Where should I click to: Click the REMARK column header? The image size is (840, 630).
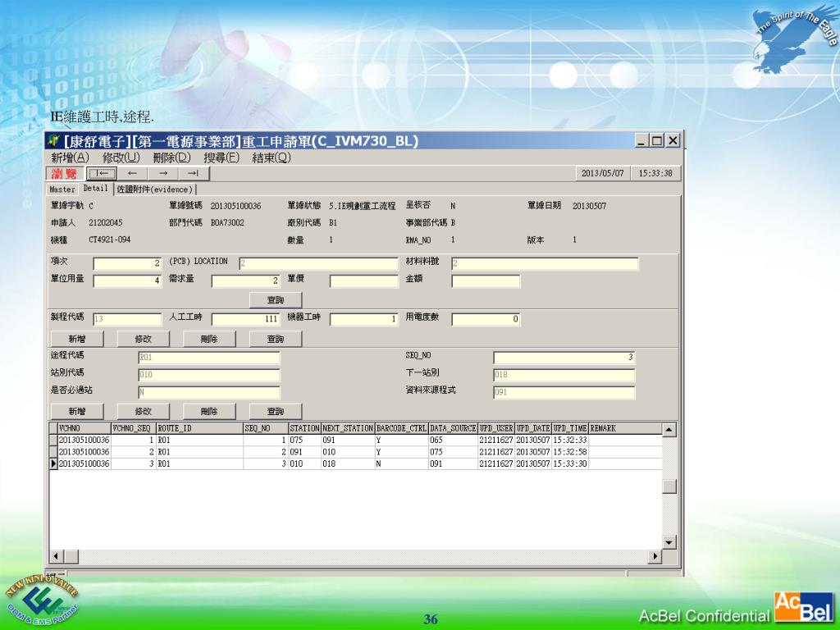click(625, 428)
